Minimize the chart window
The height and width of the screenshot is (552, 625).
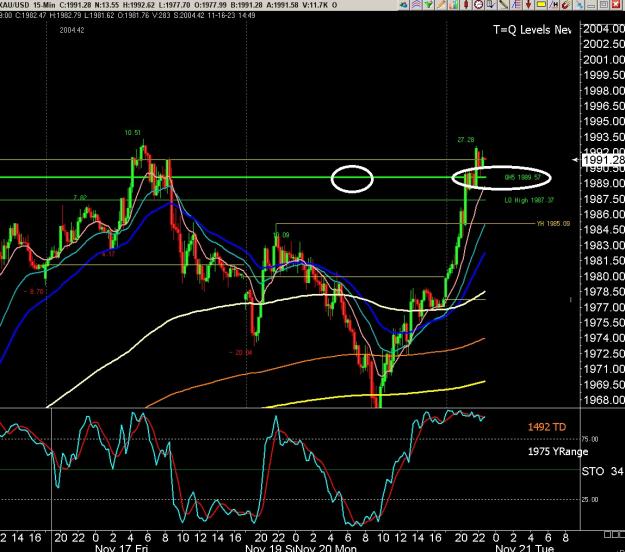[592, 5]
